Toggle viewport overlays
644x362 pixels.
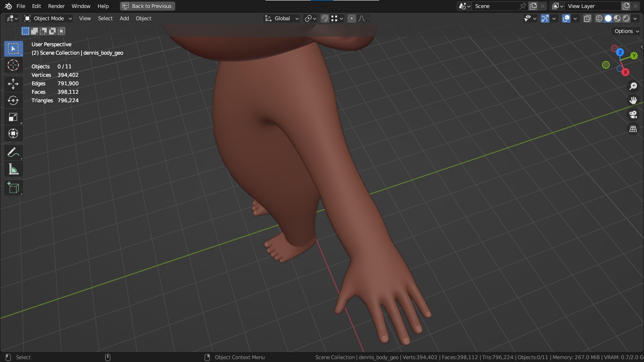(x=566, y=18)
